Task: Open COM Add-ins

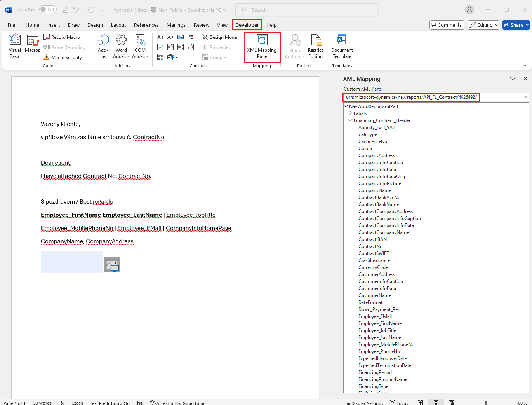Action: [x=140, y=46]
